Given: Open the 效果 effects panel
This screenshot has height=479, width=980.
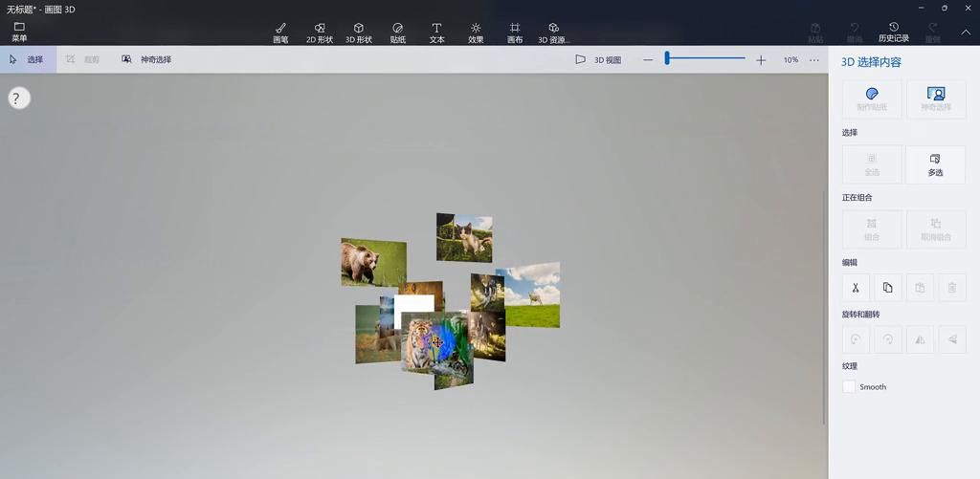Looking at the screenshot, I should 476,33.
